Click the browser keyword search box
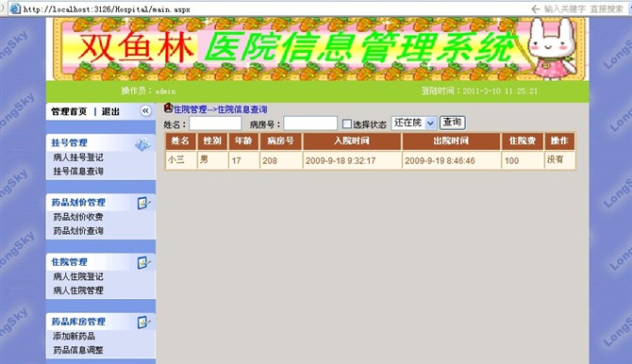The width and height of the screenshot is (632, 364). click(584, 8)
